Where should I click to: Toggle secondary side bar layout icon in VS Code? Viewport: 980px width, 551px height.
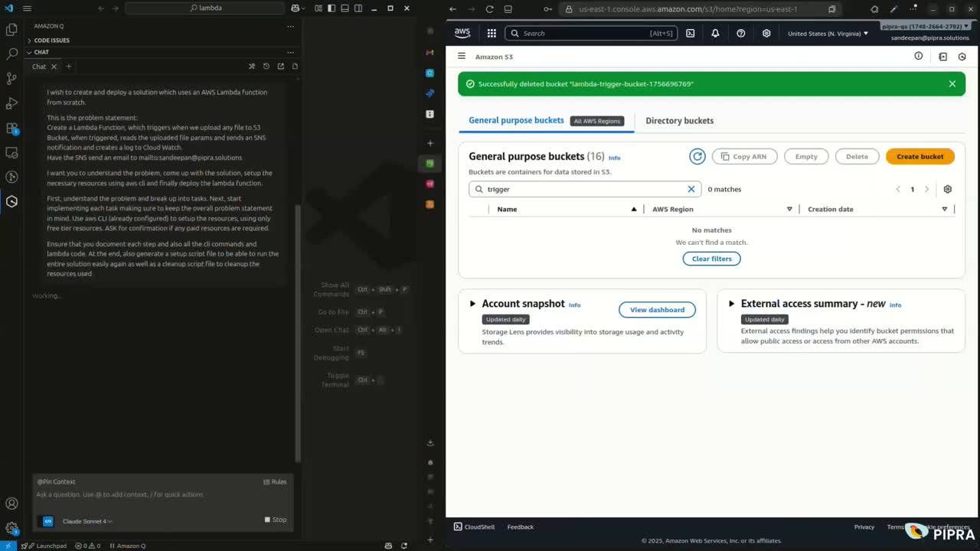click(x=358, y=8)
